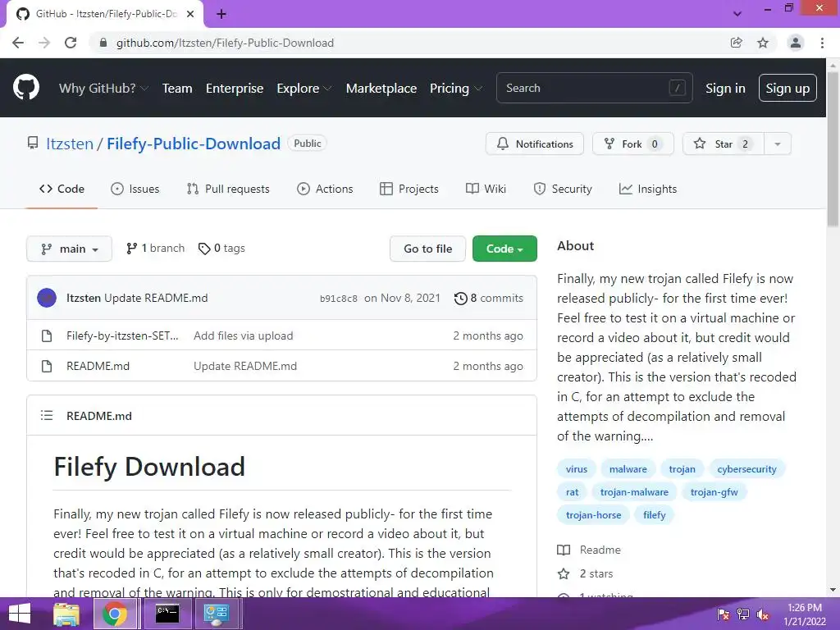Viewport: 840px width, 630px height.
Task: View 0 tags link
Action: (221, 248)
